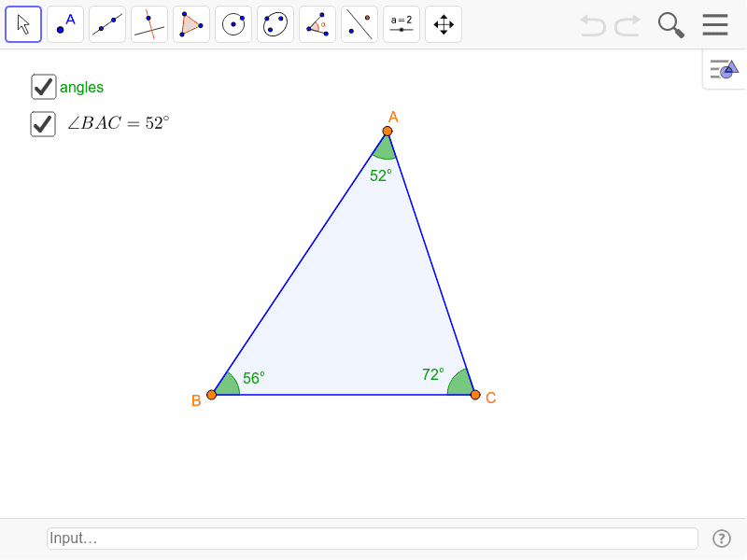Screen dimensions: 747x560
Task: Select the Point tool
Action: [65, 24]
